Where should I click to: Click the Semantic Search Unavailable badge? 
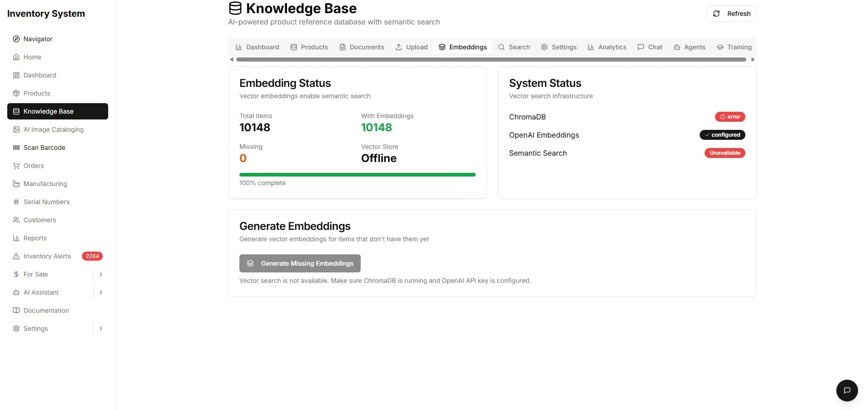[x=725, y=153]
